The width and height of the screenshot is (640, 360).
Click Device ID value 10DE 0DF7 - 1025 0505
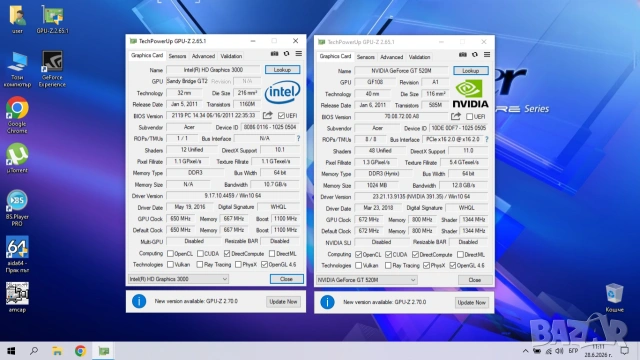459,128
